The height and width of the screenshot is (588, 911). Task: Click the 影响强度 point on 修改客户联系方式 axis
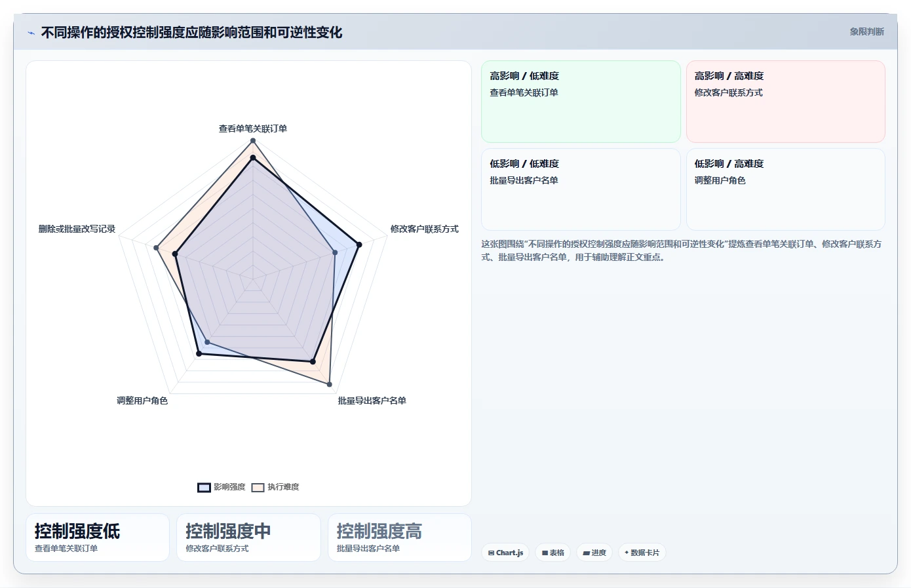(x=359, y=245)
